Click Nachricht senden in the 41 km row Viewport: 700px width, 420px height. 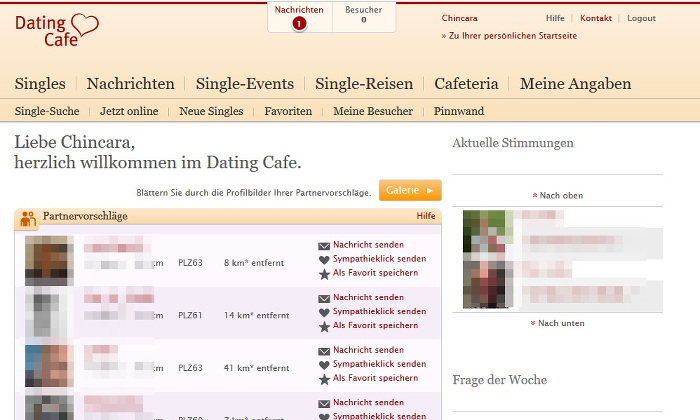[x=368, y=350]
